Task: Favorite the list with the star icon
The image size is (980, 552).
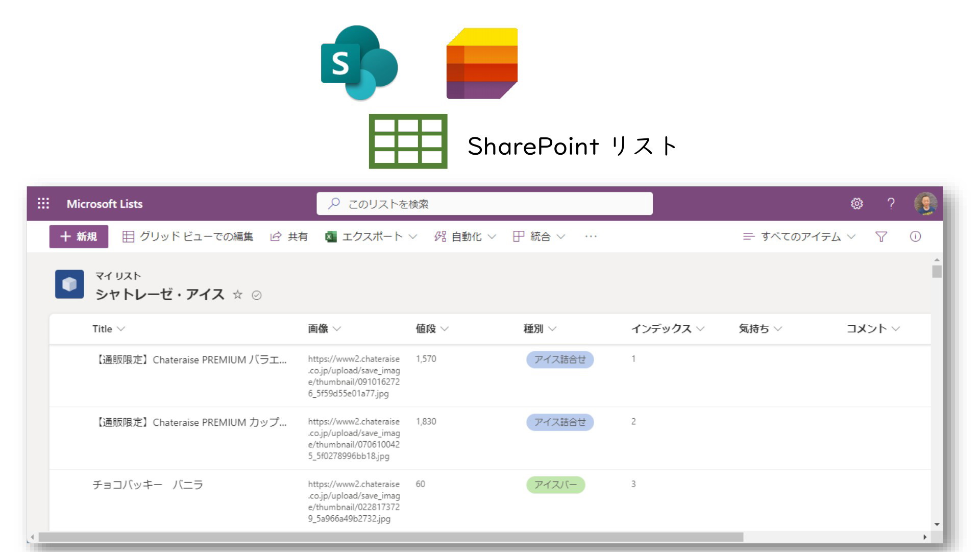Action: pyautogui.click(x=237, y=295)
